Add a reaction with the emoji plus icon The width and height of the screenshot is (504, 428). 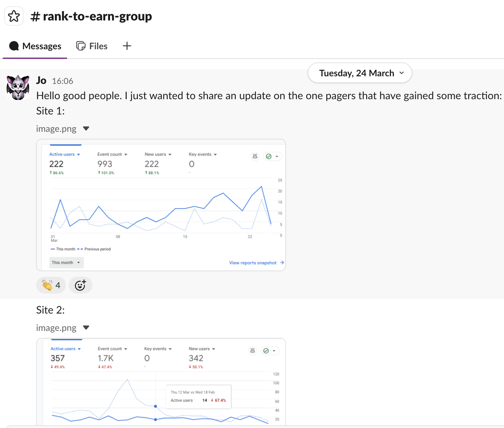pos(80,285)
